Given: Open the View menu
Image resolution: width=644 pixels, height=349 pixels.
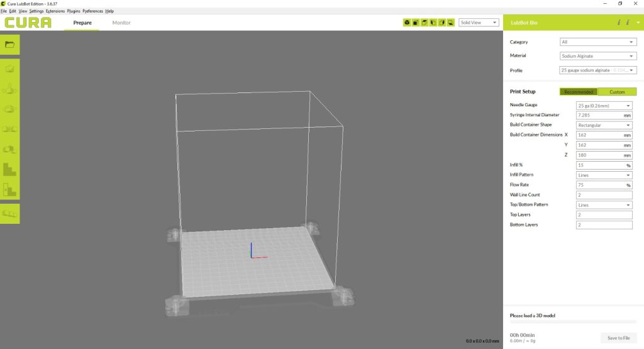Looking at the screenshot, I should [x=23, y=11].
